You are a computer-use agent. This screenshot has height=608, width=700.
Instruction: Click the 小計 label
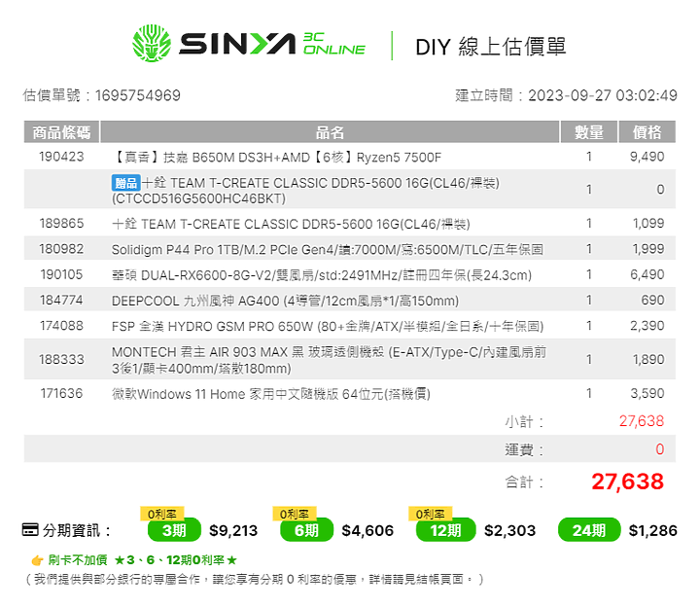[524, 421]
